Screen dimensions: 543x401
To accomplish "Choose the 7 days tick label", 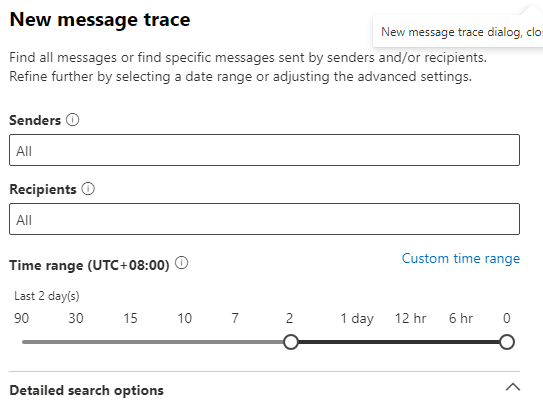I will [235, 318].
